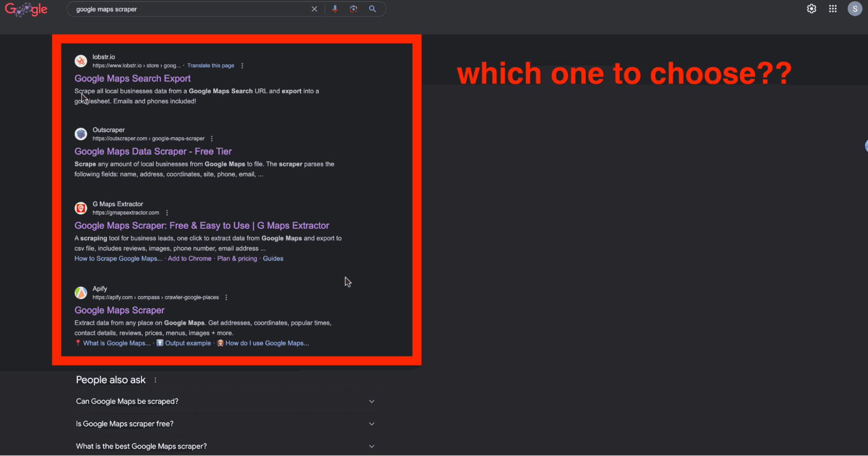Click the Google logo

click(x=26, y=9)
